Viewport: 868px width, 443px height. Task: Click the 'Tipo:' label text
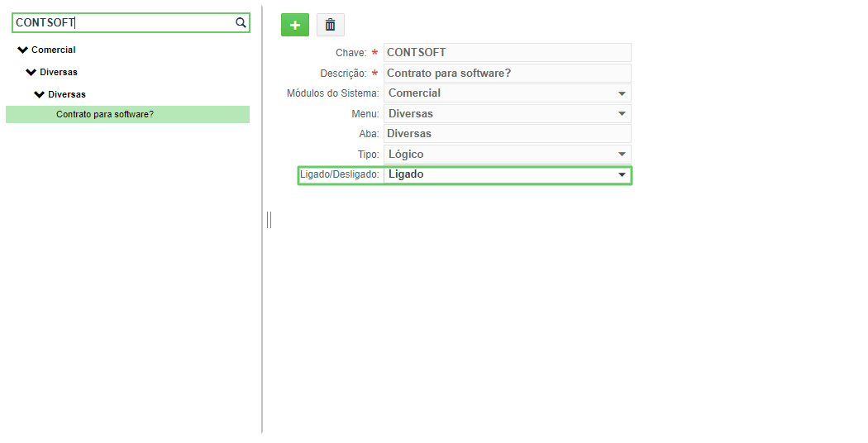pyautogui.click(x=368, y=154)
